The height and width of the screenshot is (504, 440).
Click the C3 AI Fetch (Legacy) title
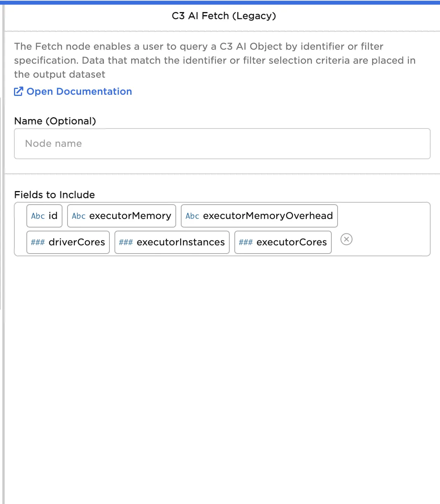point(224,16)
